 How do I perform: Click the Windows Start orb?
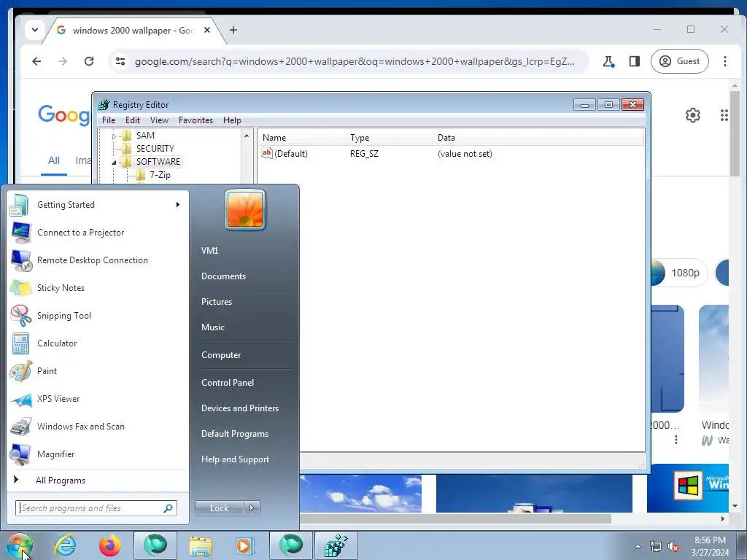20,545
